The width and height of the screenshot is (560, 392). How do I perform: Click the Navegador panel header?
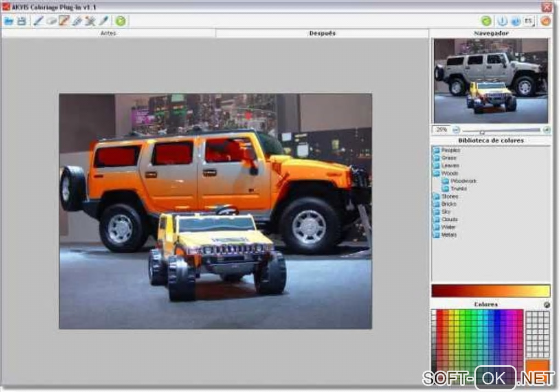pos(491,33)
